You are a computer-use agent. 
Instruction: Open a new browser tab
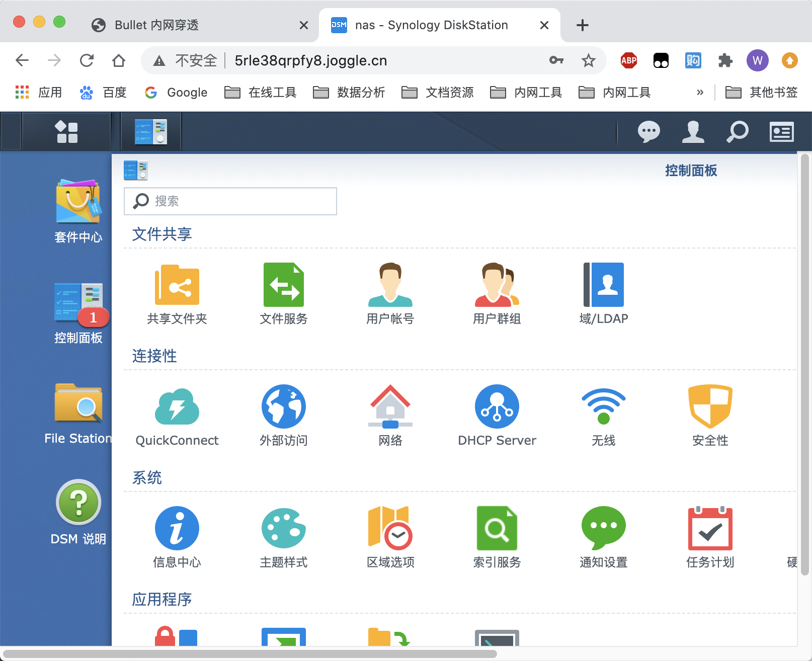click(583, 25)
